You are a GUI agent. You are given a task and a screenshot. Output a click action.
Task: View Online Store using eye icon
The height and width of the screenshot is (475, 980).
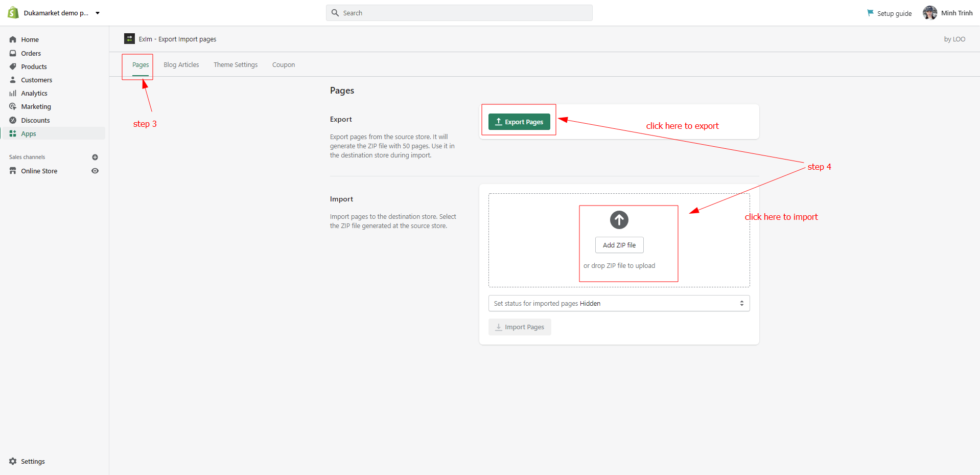click(x=95, y=171)
